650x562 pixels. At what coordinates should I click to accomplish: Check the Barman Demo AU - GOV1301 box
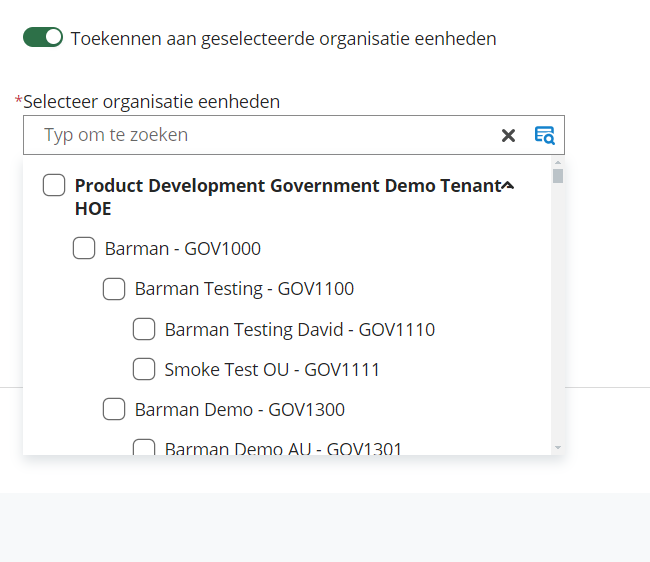point(144,448)
